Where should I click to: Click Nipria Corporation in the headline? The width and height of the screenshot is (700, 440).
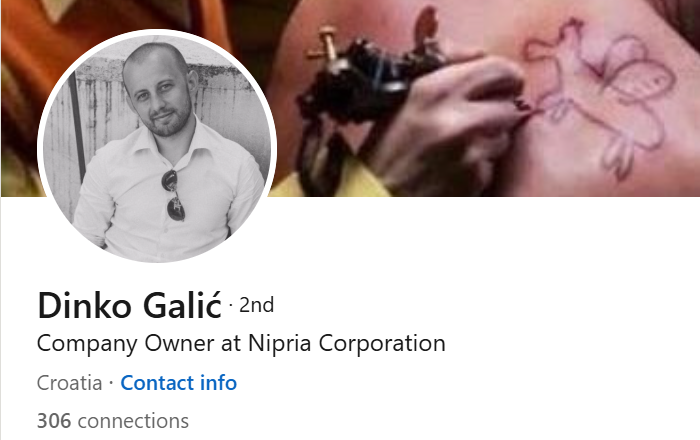[x=347, y=344]
